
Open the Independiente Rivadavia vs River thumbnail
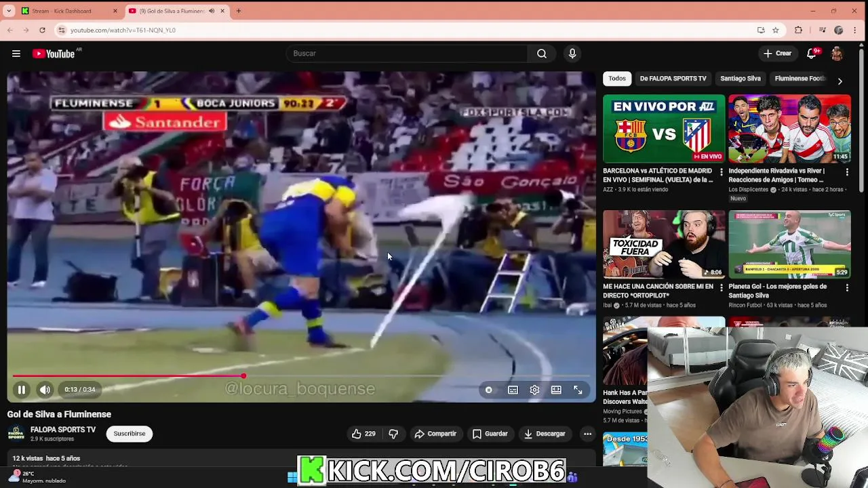[789, 129]
